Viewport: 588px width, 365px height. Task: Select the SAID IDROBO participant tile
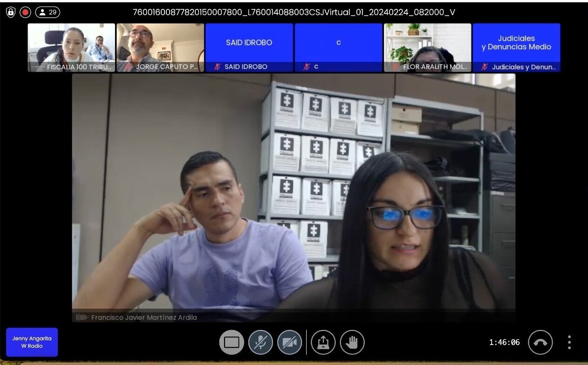click(249, 43)
